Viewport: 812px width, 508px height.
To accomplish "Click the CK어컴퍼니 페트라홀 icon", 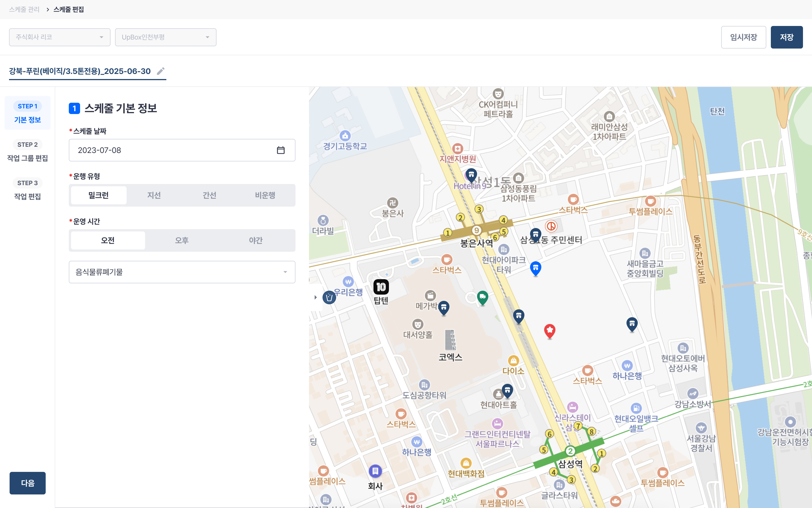I will (498, 94).
